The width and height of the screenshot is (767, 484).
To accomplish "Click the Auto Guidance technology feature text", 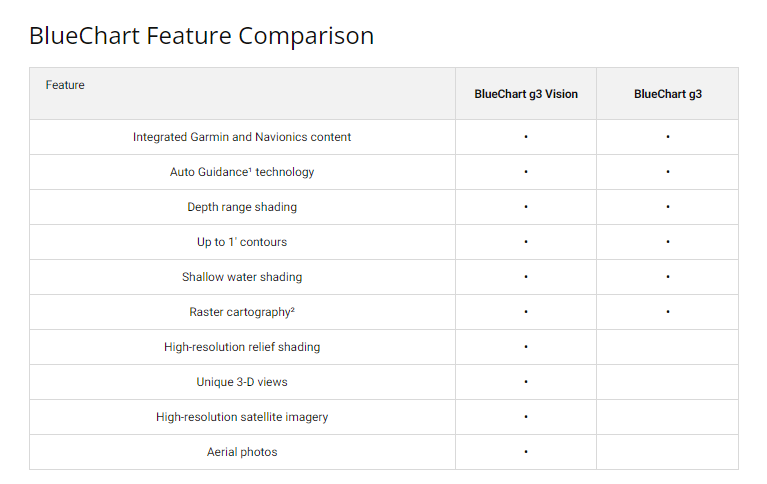I will pos(242,172).
